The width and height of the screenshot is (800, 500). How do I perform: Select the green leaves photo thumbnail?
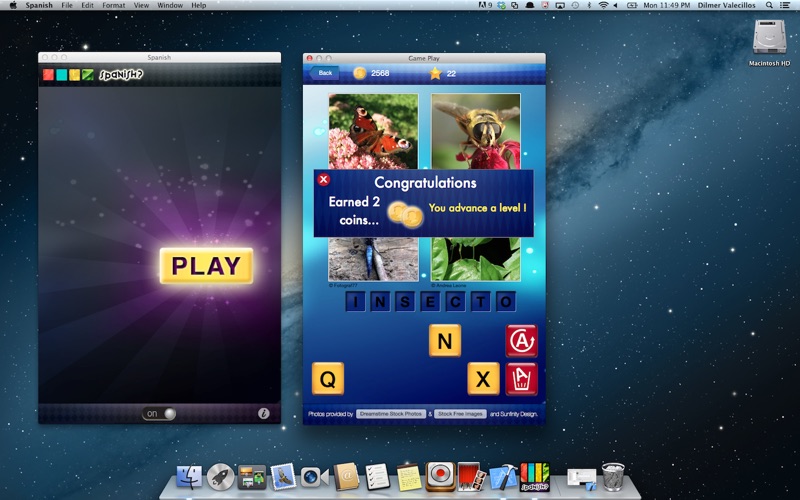(x=476, y=259)
